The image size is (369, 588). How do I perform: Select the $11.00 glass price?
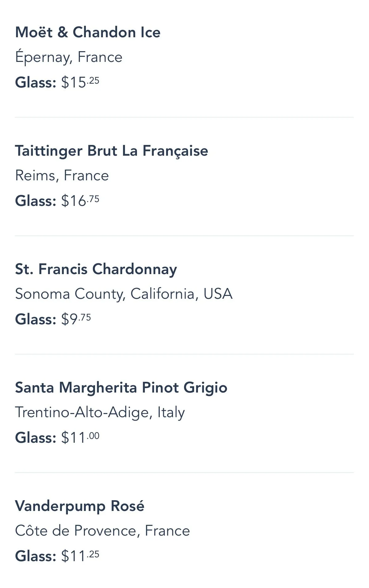click(x=80, y=438)
